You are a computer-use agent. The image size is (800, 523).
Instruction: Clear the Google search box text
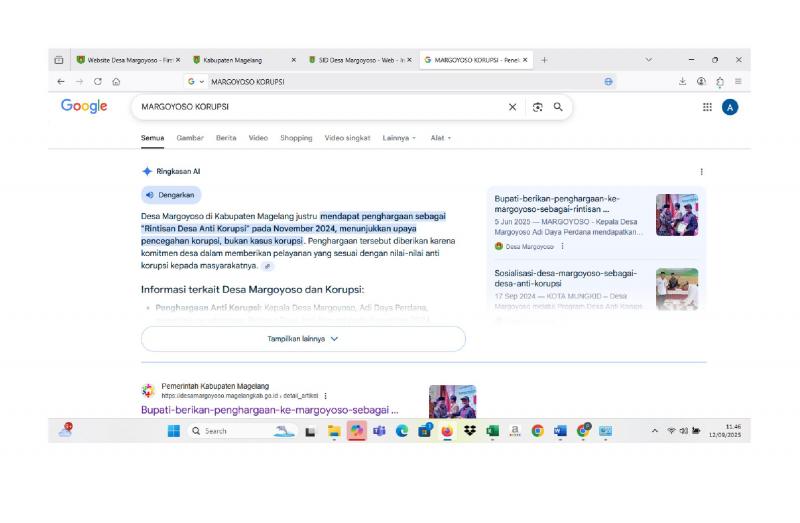coord(513,107)
